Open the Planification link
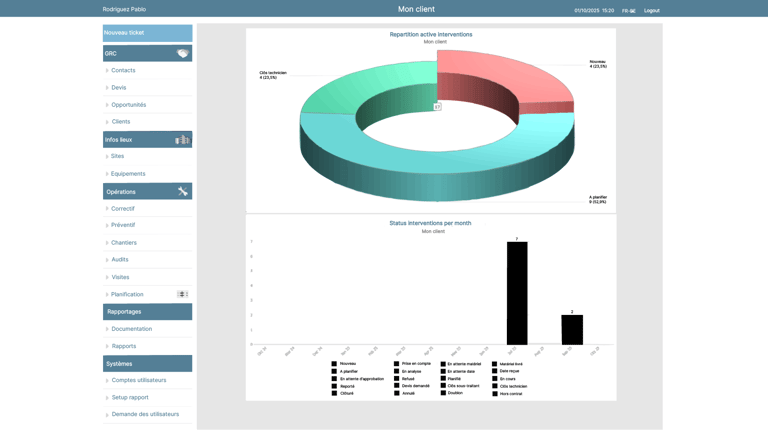 (127, 294)
